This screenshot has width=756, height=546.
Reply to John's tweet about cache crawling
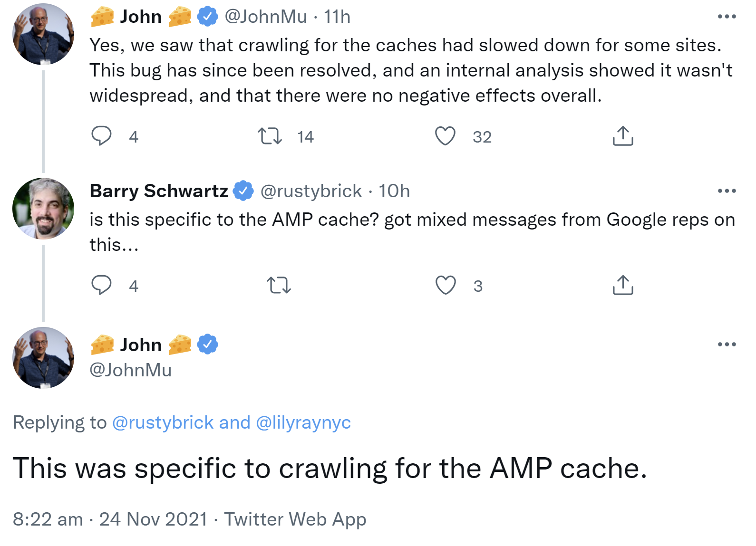[x=101, y=136]
